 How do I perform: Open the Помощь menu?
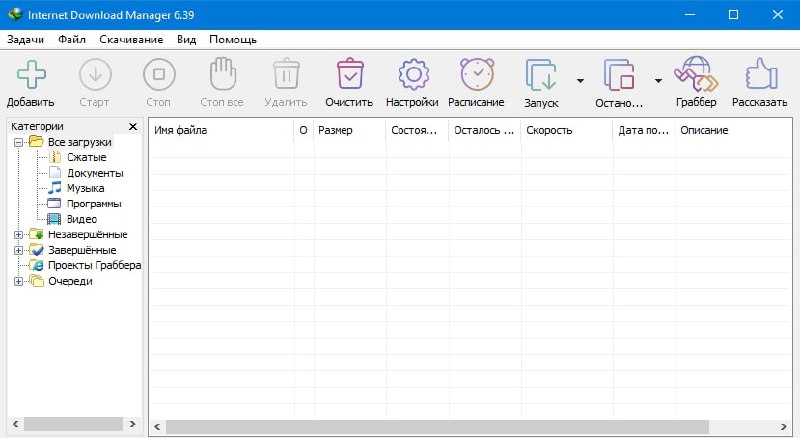(x=233, y=39)
